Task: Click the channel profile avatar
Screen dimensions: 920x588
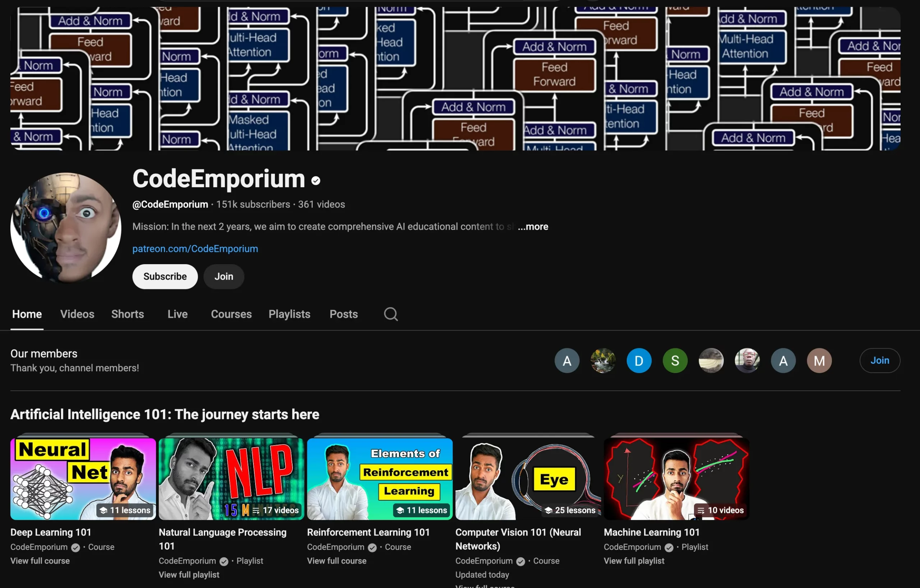Action: click(x=66, y=229)
